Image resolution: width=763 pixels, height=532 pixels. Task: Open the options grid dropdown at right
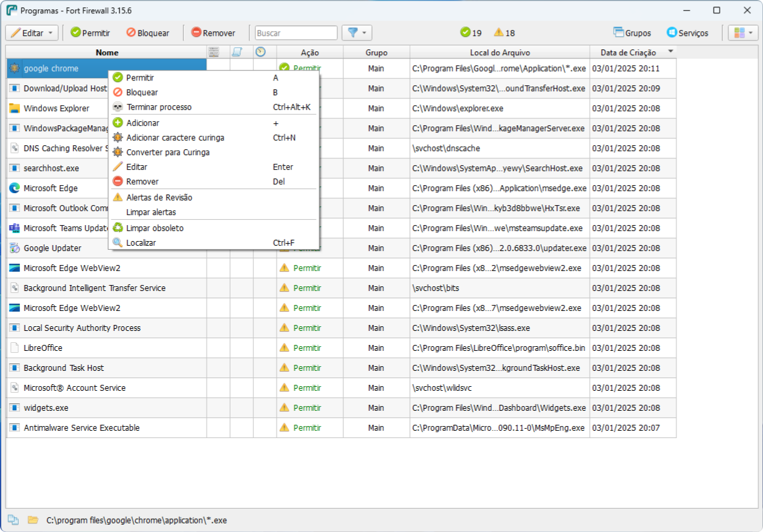[x=743, y=33]
